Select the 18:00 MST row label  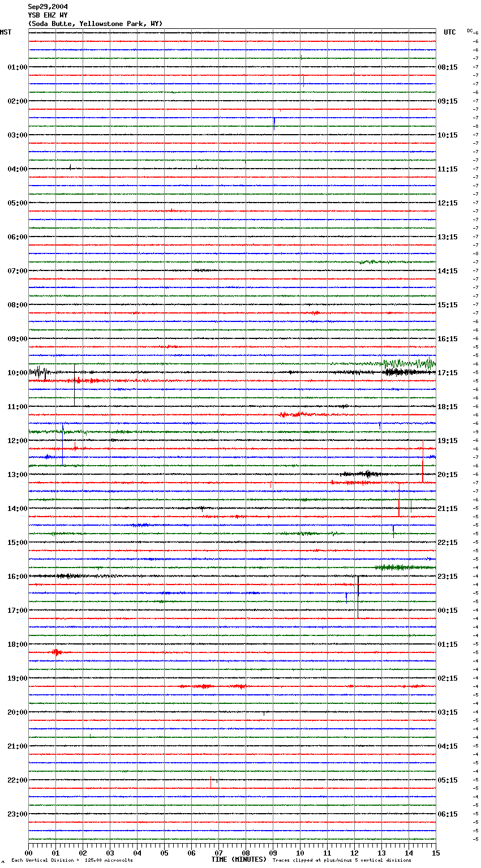(x=18, y=644)
